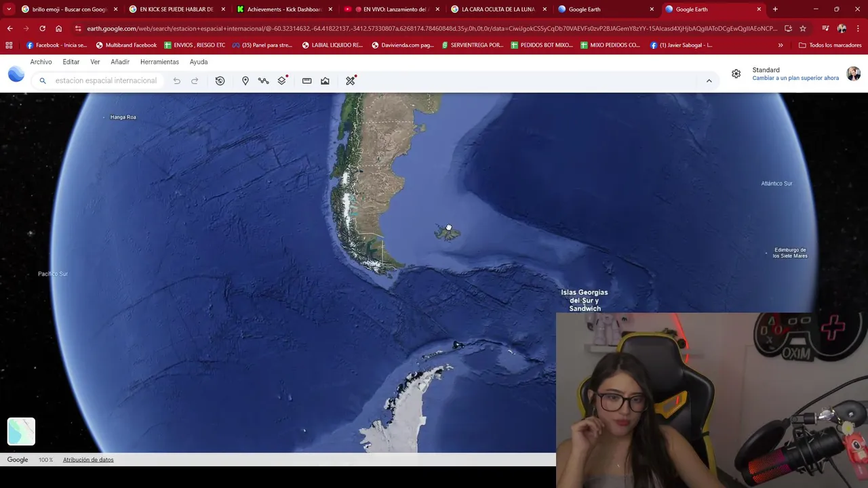The height and width of the screenshot is (488, 868).
Task: Open 'Facebook - Inicia se...' bookmark
Action: point(56,45)
